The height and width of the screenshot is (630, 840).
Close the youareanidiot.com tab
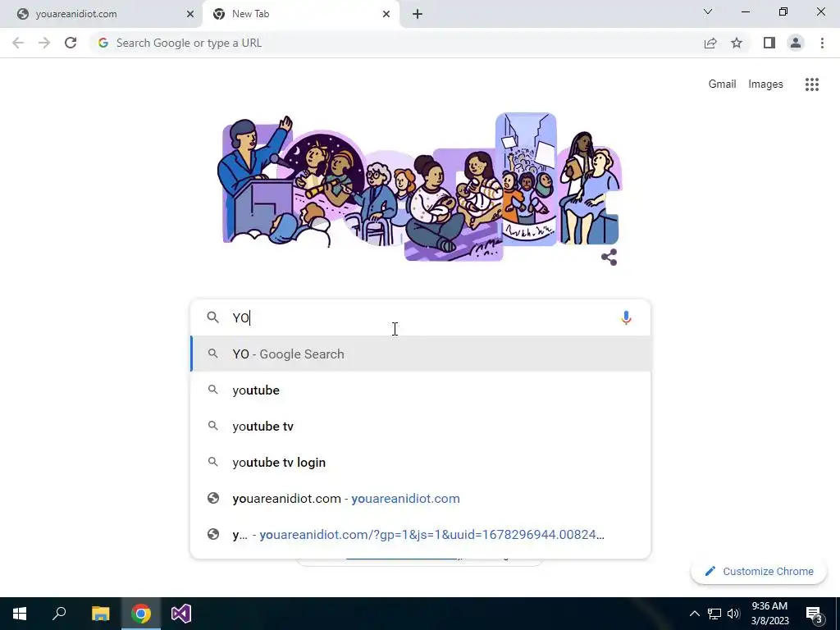click(x=190, y=14)
